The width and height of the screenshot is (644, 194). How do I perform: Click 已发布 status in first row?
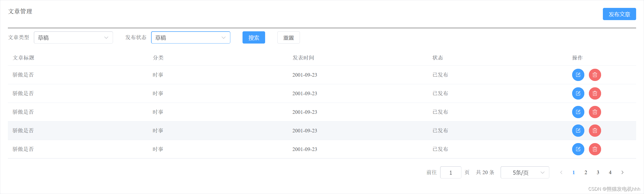pyautogui.click(x=440, y=75)
